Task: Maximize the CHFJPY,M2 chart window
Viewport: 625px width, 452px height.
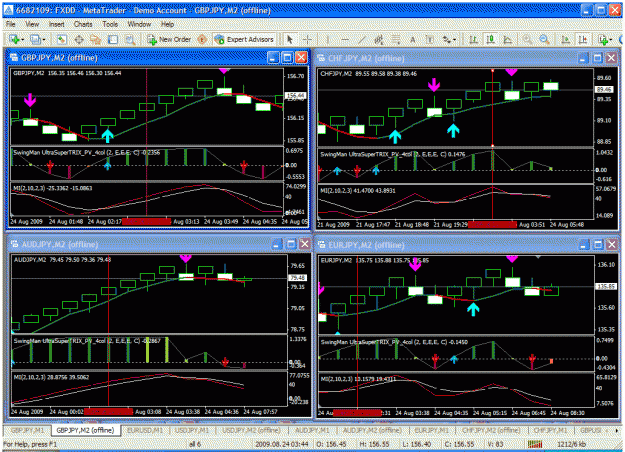Action: tap(597, 59)
